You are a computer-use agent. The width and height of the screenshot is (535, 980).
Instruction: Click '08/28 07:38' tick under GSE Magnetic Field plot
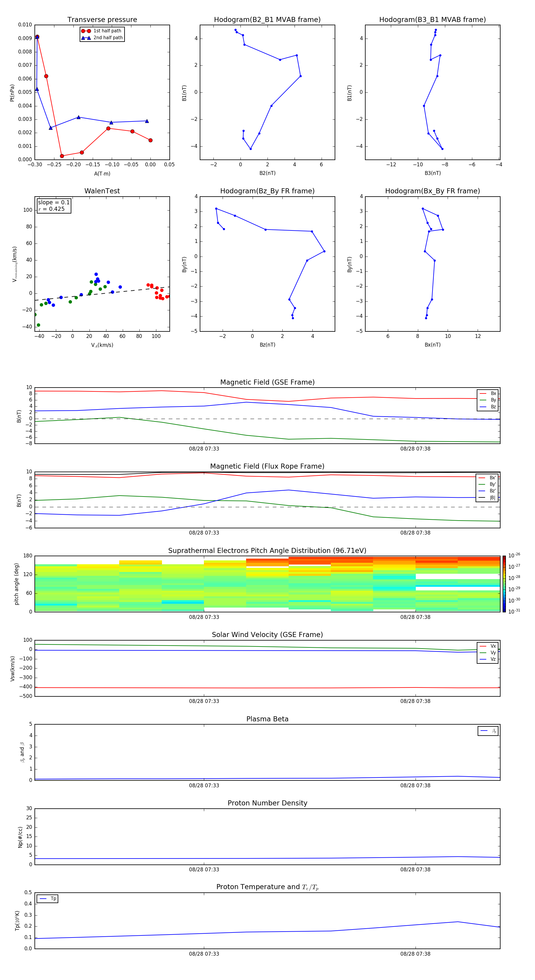click(x=416, y=448)
